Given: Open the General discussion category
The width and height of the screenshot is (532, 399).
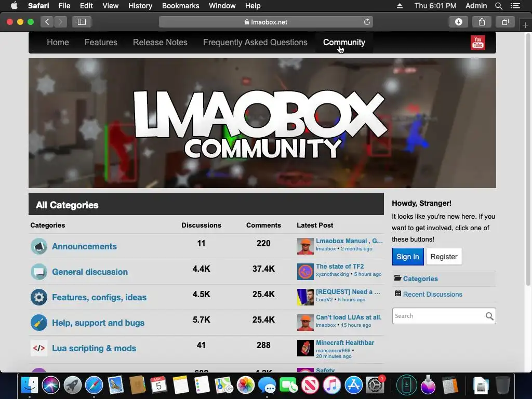Looking at the screenshot, I should pyautogui.click(x=90, y=272).
